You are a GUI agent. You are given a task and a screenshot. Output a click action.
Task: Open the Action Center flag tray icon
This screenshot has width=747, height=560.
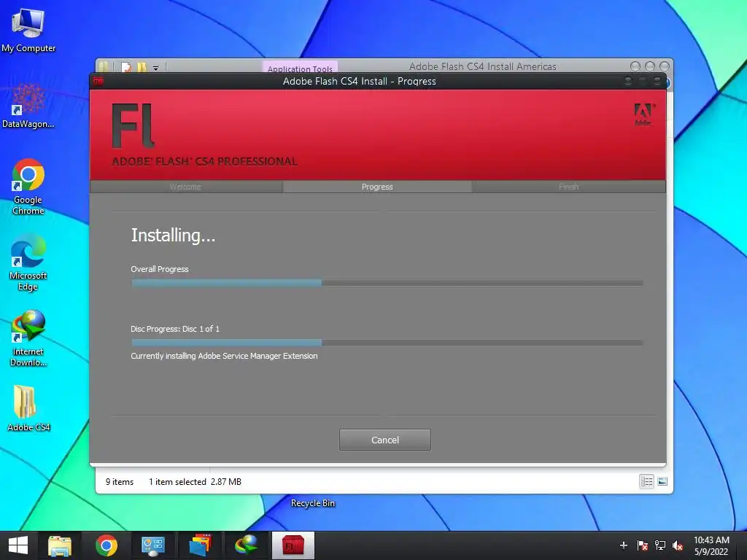click(642, 545)
